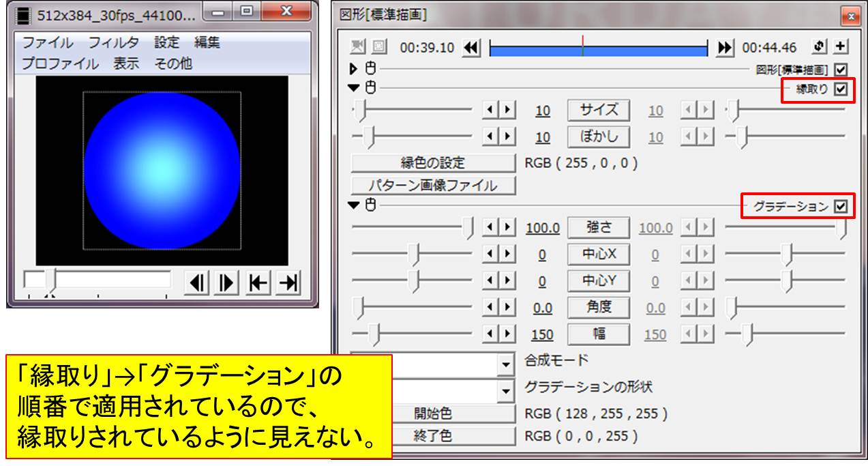Click the left 強さ slider thumb

click(x=468, y=227)
